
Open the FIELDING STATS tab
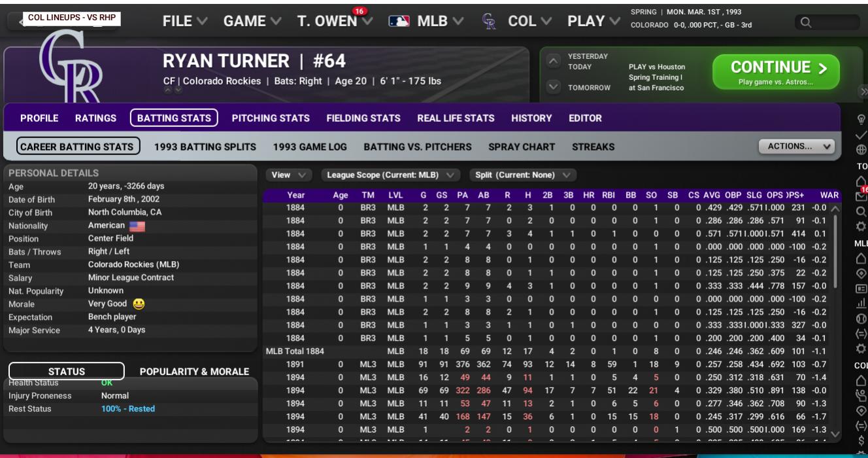click(363, 118)
